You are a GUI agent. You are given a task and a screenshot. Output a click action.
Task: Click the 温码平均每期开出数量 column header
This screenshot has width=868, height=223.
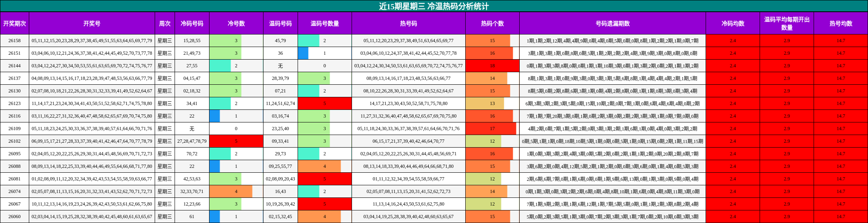pos(787,24)
